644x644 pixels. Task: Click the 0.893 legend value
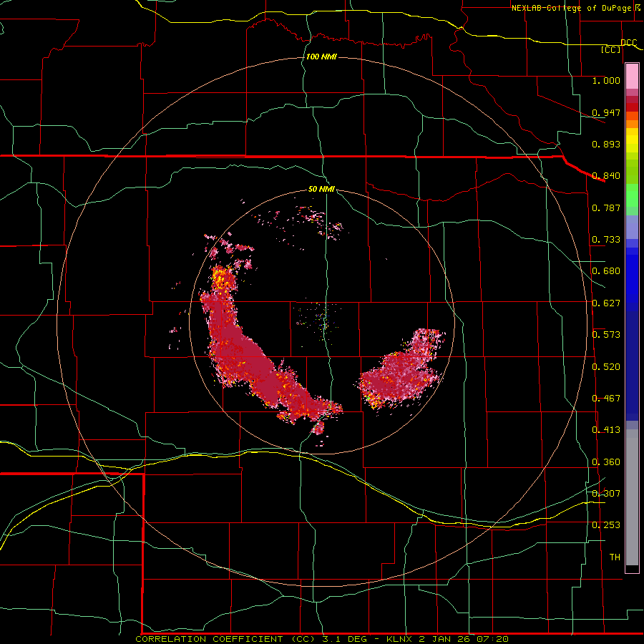coord(606,144)
